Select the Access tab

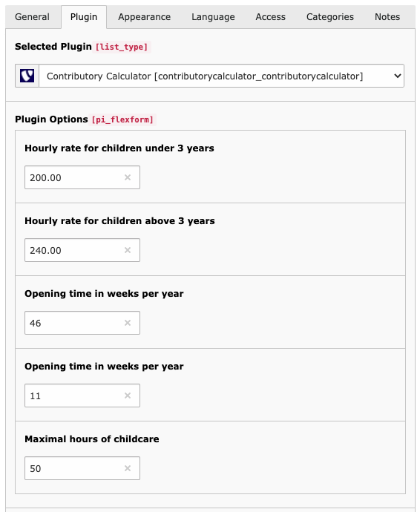pyautogui.click(x=270, y=16)
